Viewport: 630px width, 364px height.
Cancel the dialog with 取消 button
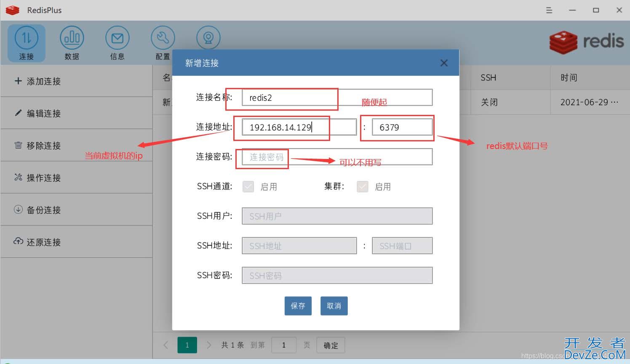click(x=334, y=306)
